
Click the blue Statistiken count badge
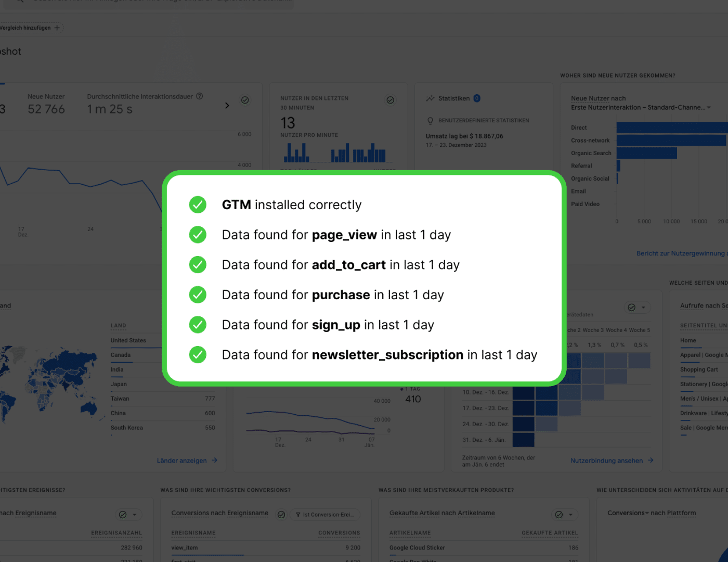click(477, 98)
